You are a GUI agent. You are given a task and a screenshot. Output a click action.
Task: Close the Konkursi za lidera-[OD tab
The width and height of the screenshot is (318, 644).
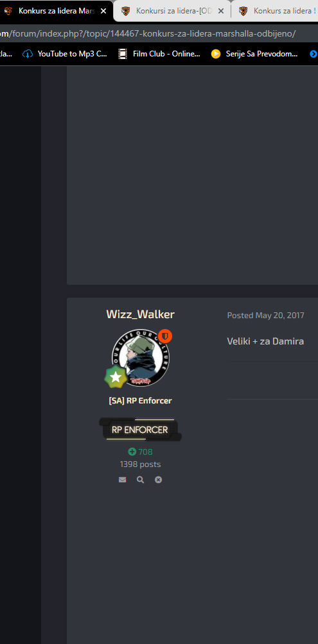point(221,11)
